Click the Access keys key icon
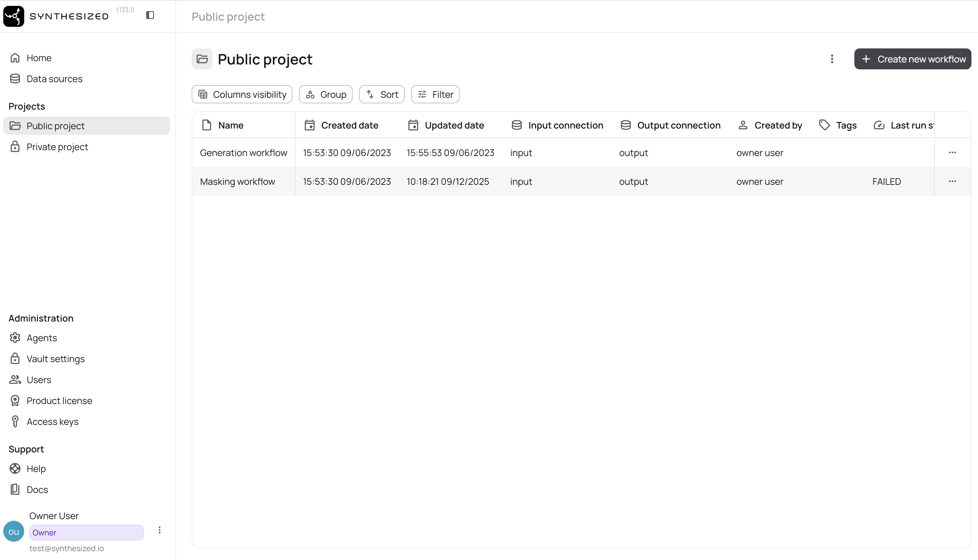This screenshot has width=978, height=560. click(x=15, y=421)
